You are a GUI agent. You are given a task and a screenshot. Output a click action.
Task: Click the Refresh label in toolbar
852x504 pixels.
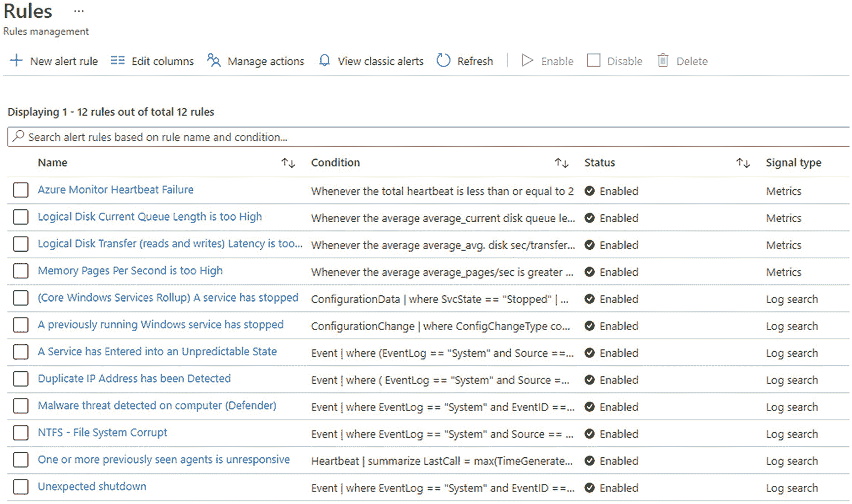[475, 61]
